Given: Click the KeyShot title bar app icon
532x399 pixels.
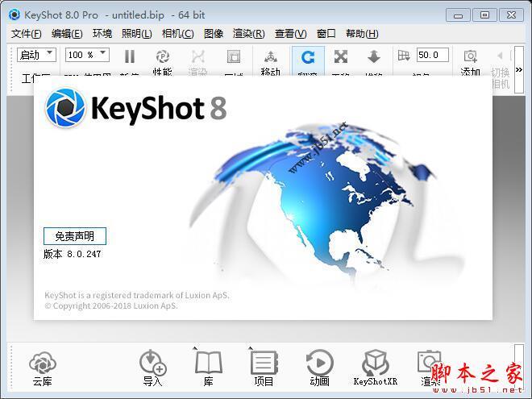Looking at the screenshot, I should (x=15, y=15).
